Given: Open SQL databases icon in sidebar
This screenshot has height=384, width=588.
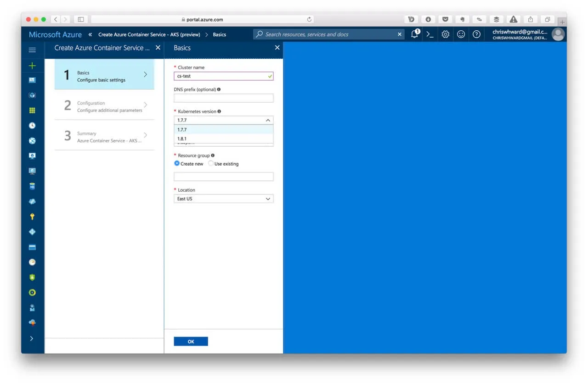Looking at the screenshot, I should [32, 186].
